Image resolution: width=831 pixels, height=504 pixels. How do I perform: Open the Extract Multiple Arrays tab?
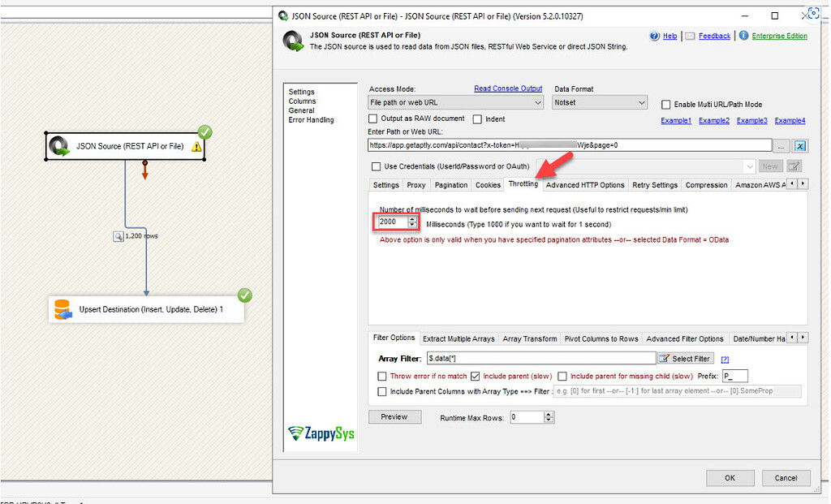460,338
